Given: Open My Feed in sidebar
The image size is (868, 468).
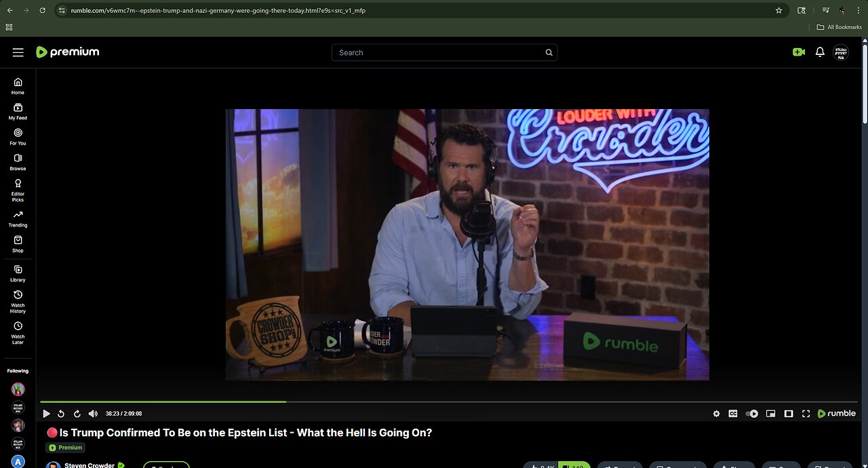Looking at the screenshot, I should tap(18, 111).
